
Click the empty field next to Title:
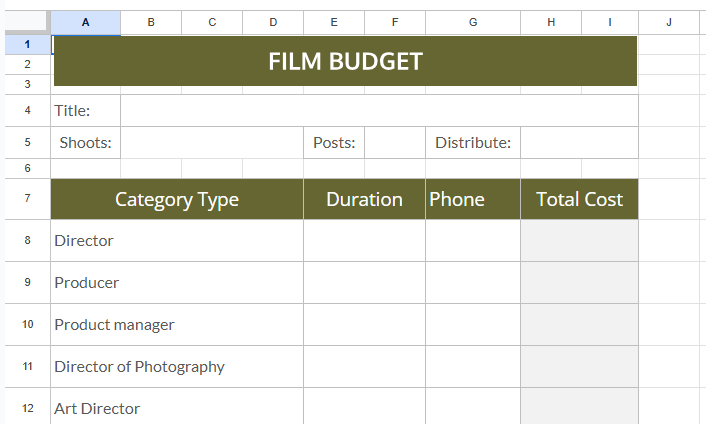pos(378,111)
